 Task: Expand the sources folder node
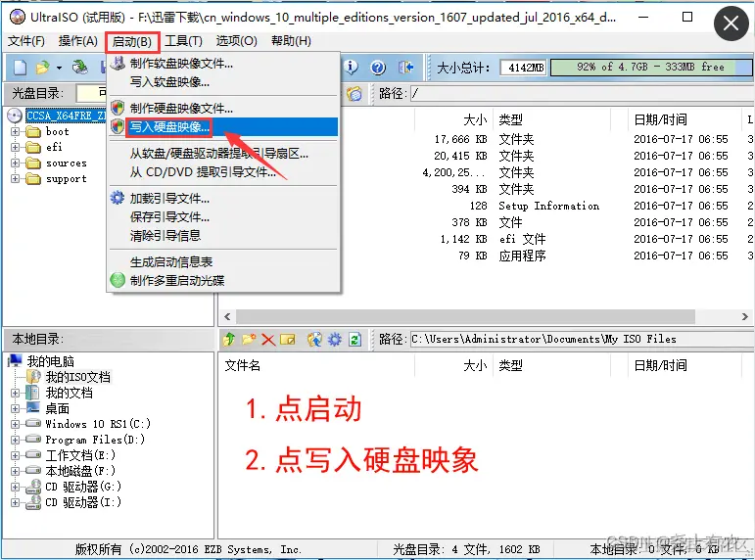tap(15, 163)
